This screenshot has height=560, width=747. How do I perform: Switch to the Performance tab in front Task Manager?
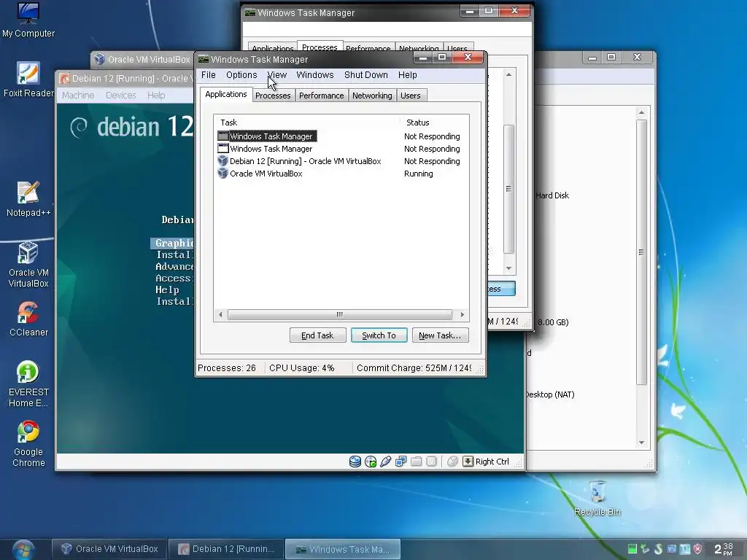(x=322, y=96)
